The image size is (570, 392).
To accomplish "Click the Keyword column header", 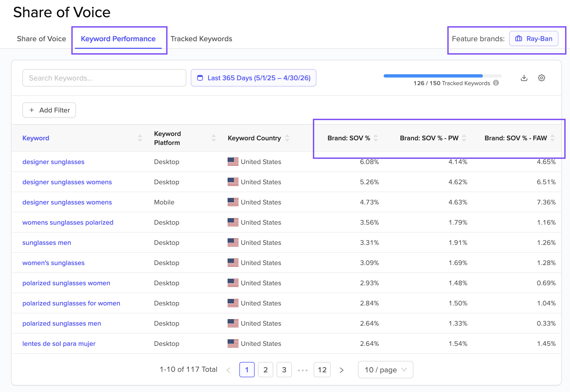I will [x=36, y=138].
